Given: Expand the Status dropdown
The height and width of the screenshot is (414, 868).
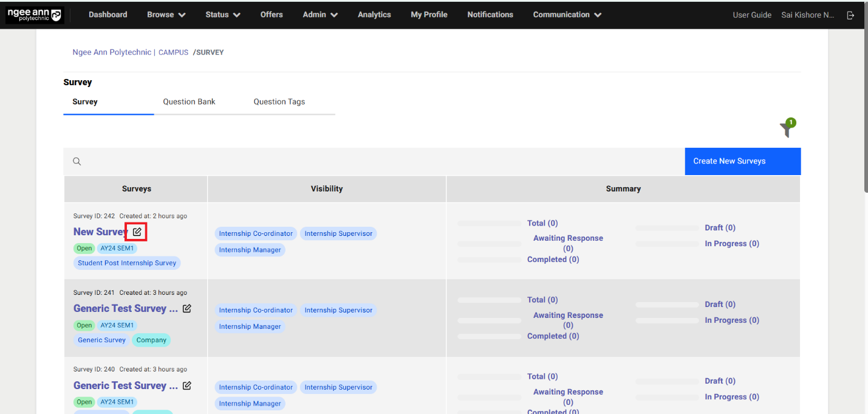Looking at the screenshot, I should 222,14.
